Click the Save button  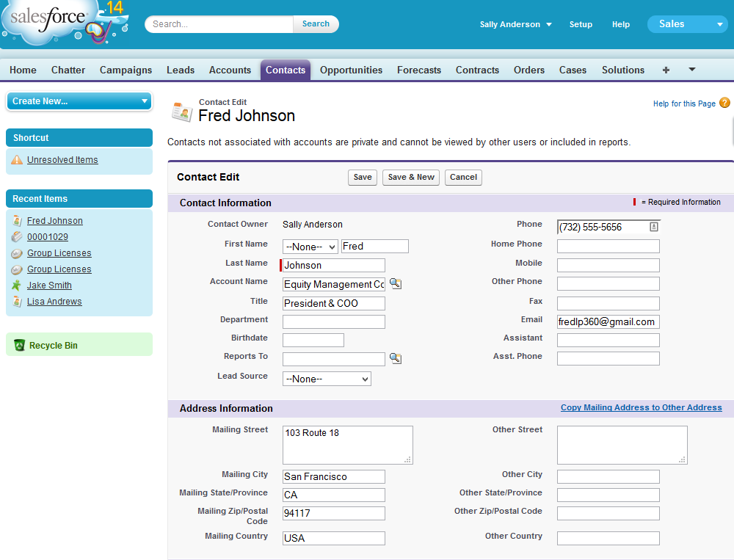click(363, 177)
